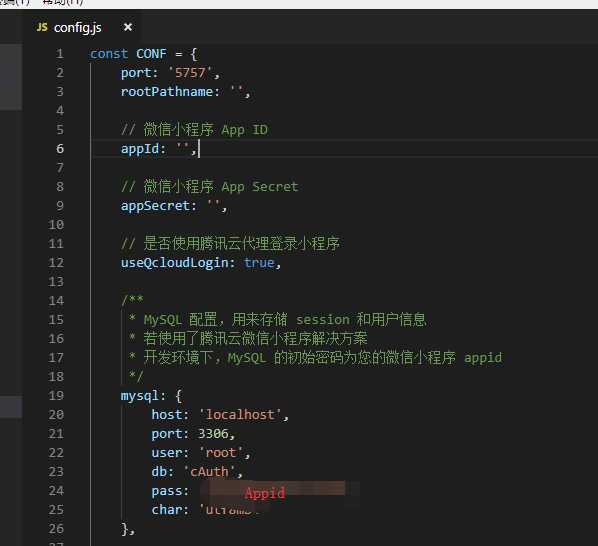Click the comment 'MySQL 配置，用来存储 session 和用户信息'

[285, 320]
